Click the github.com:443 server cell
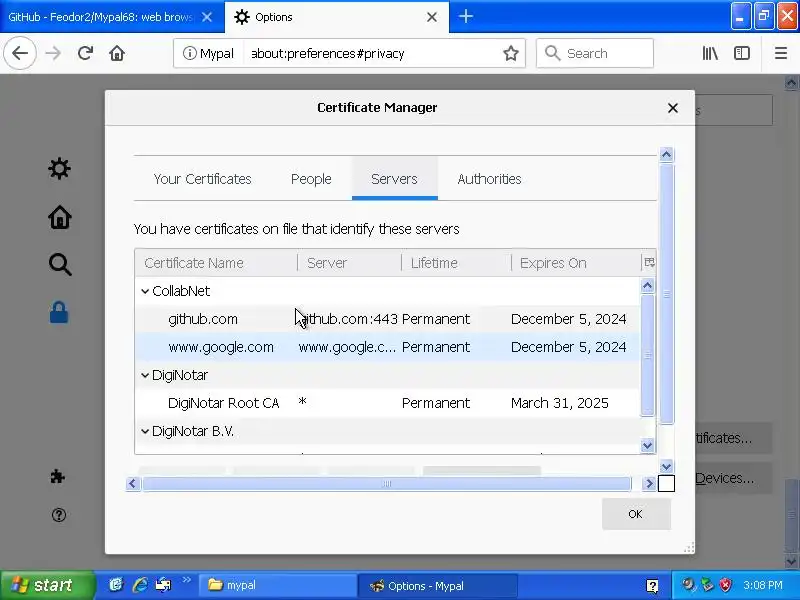 pos(348,319)
